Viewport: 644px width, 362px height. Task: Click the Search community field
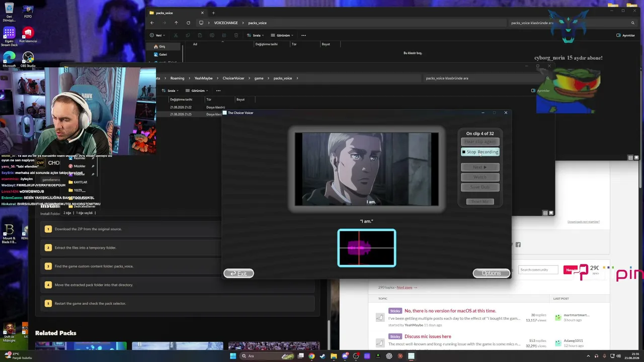click(x=538, y=270)
